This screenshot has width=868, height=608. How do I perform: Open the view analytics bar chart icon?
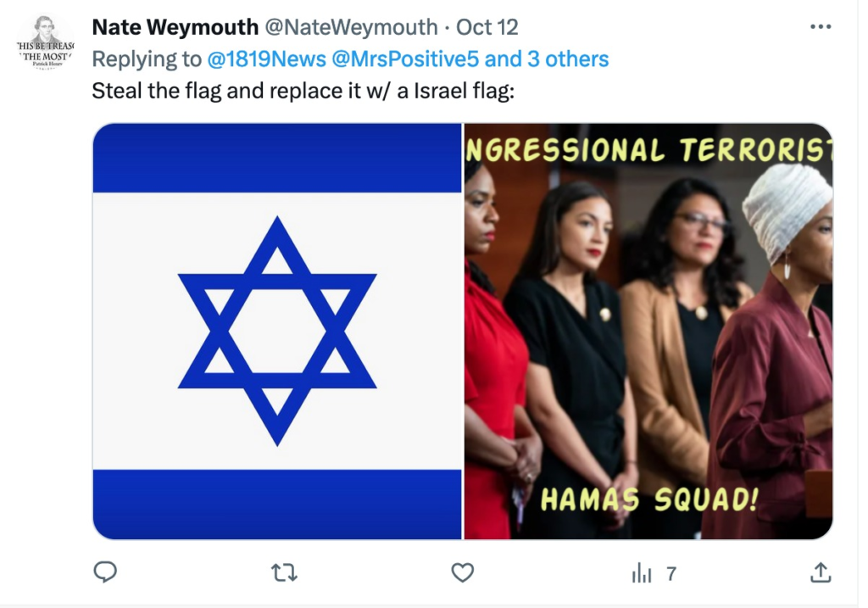642,573
